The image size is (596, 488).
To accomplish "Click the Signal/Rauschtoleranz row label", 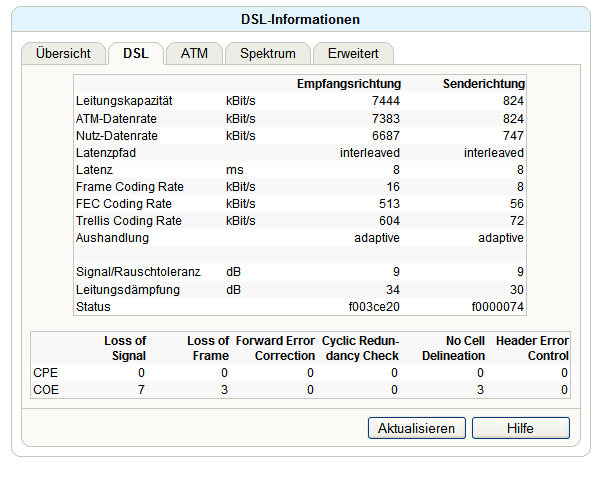I will (x=138, y=272).
